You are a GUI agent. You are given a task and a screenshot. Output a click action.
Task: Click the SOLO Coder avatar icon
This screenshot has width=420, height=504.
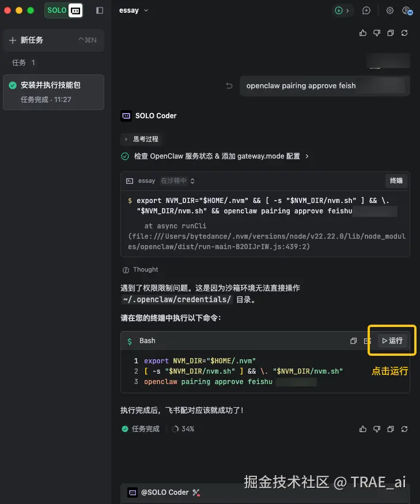[x=126, y=116]
